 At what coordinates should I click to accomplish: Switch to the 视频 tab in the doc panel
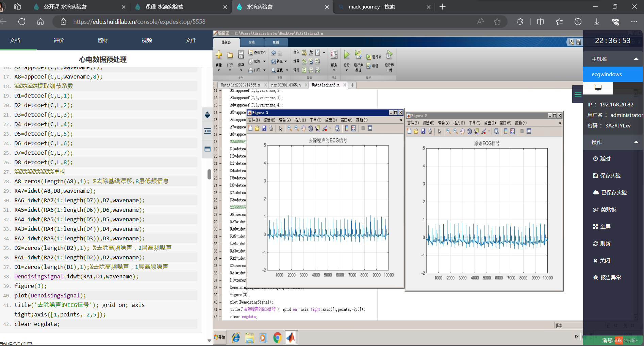click(147, 40)
